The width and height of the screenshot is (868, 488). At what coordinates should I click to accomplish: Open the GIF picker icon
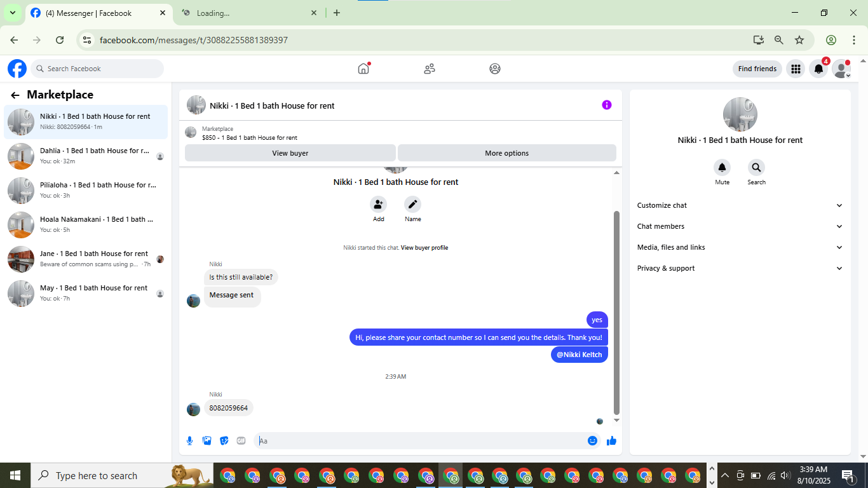point(241,441)
